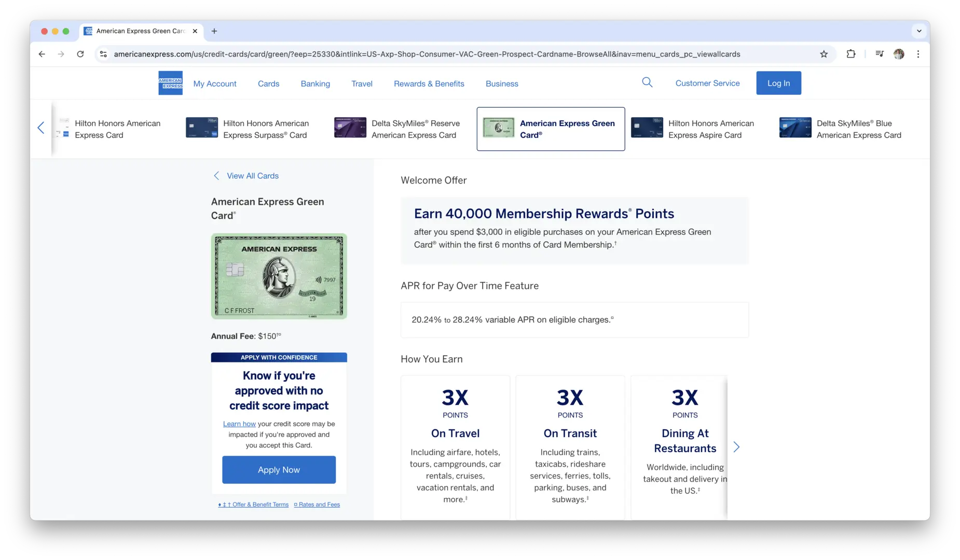Viewport: 960px width, 560px height.
Task: Open the media control icon in toolbar
Action: (x=879, y=54)
